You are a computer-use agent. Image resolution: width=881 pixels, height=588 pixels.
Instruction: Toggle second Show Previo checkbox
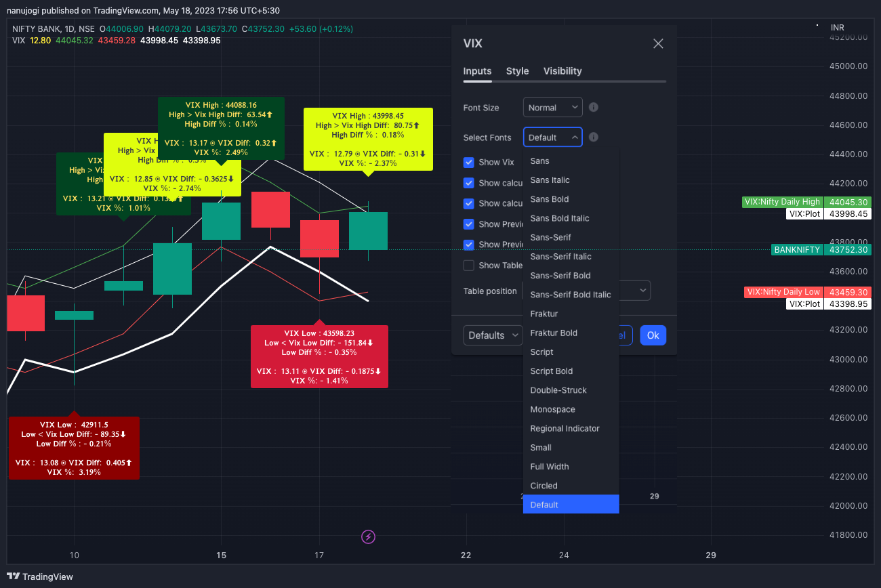pos(468,245)
